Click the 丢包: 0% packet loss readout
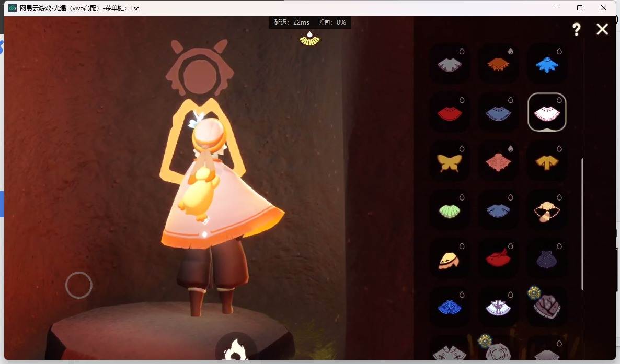This screenshot has width=620, height=364. [x=332, y=22]
